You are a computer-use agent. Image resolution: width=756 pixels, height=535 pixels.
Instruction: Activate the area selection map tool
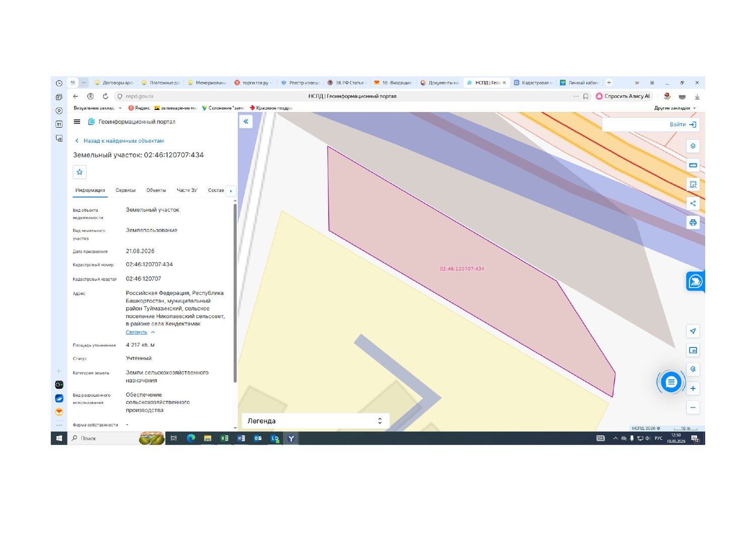pyautogui.click(x=693, y=184)
